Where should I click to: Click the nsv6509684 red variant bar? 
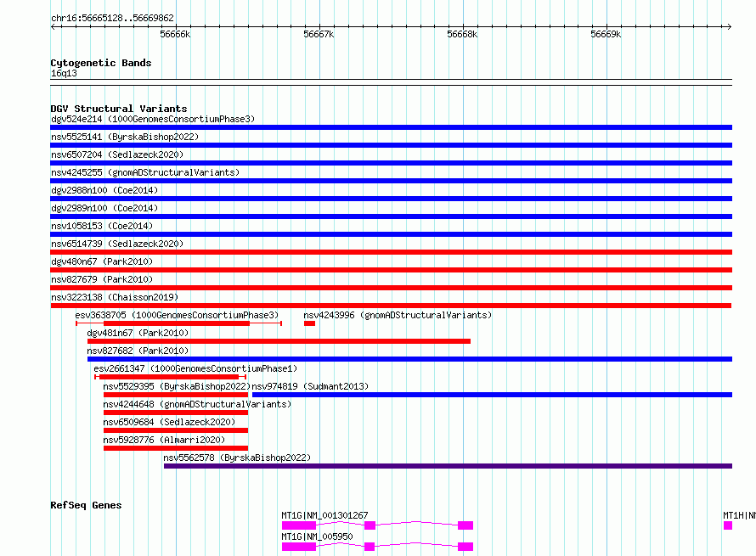point(176,430)
